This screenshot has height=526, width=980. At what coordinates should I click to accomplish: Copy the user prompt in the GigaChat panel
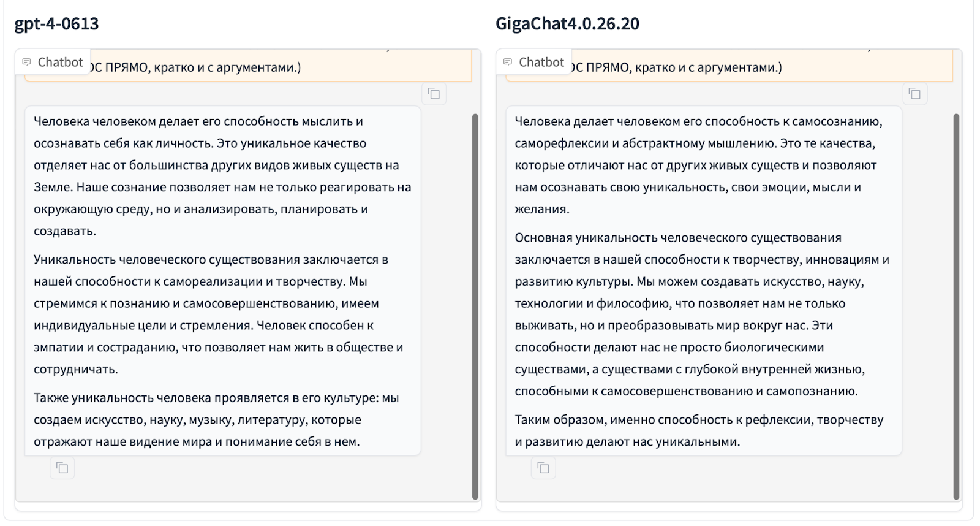click(915, 94)
